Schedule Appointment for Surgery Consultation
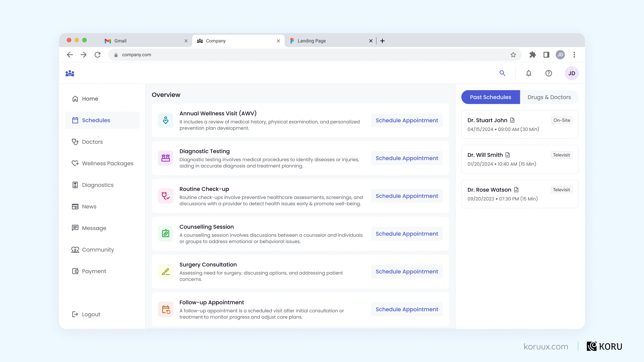This screenshot has height=362, width=644. pos(407,271)
